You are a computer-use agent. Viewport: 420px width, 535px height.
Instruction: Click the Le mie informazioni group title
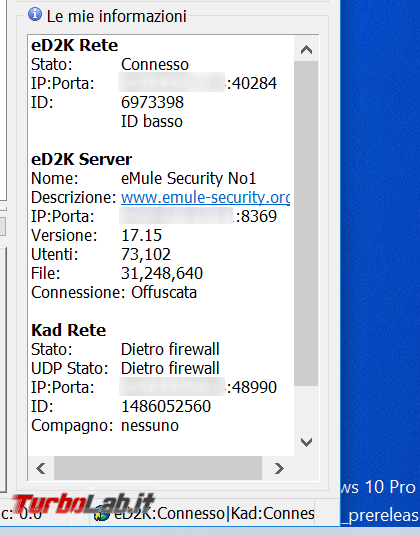coord(117,16)
